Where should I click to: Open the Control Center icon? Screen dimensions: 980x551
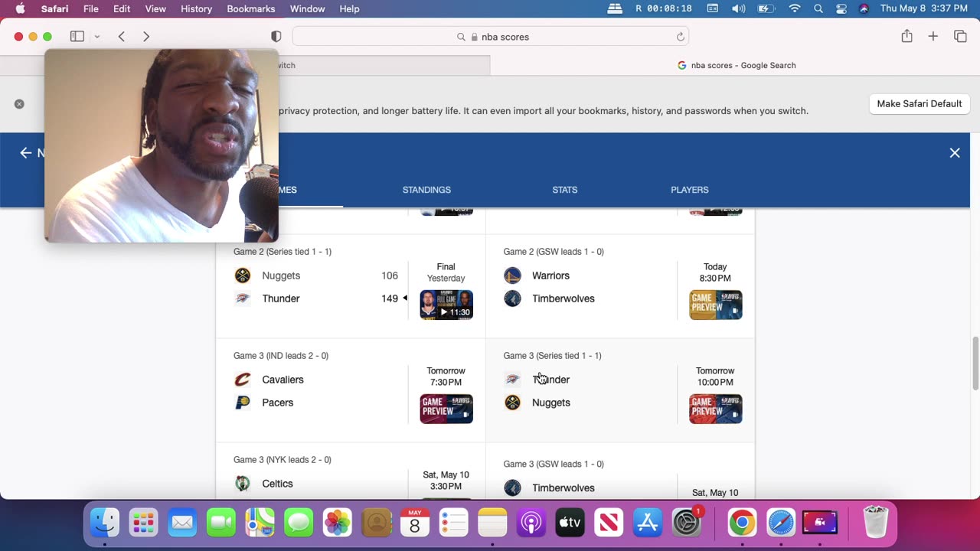pyautogui.click(x=841, y=8)
